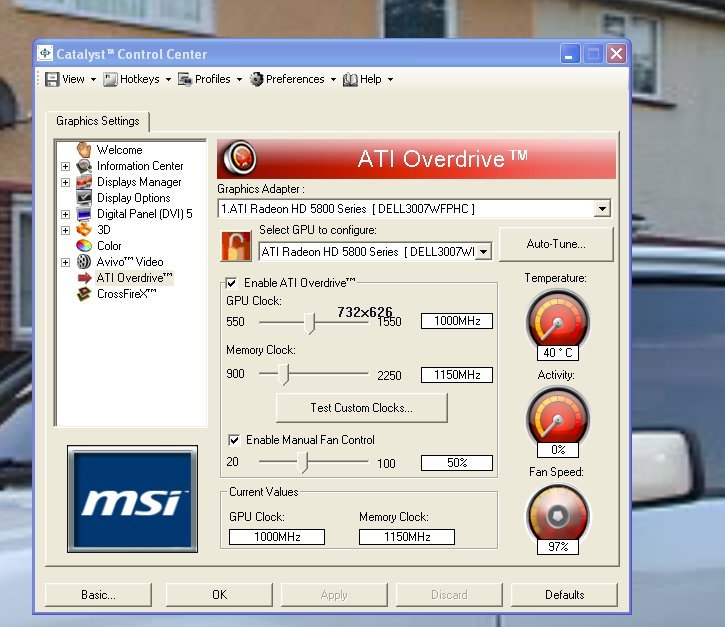
Task: Open the Preferences menu
Action: click(294, 79)
